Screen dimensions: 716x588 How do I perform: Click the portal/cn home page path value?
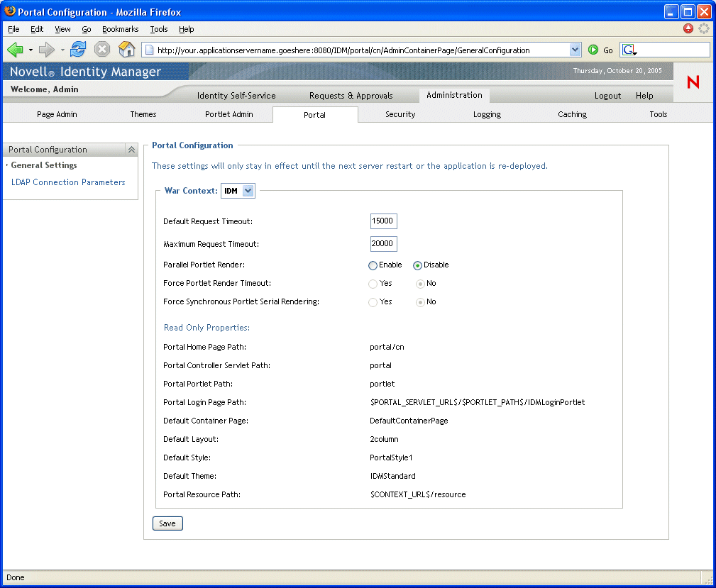click(x=387, y=347)
